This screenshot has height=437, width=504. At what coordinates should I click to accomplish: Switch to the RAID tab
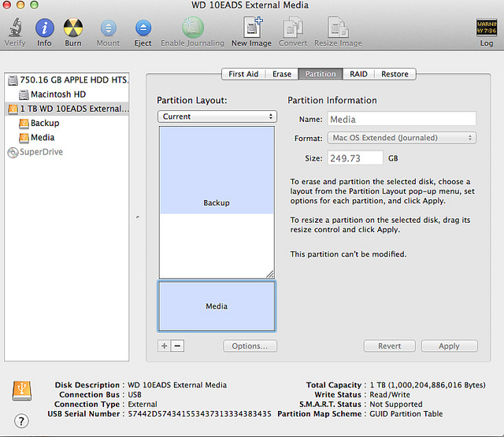(359, 74)
